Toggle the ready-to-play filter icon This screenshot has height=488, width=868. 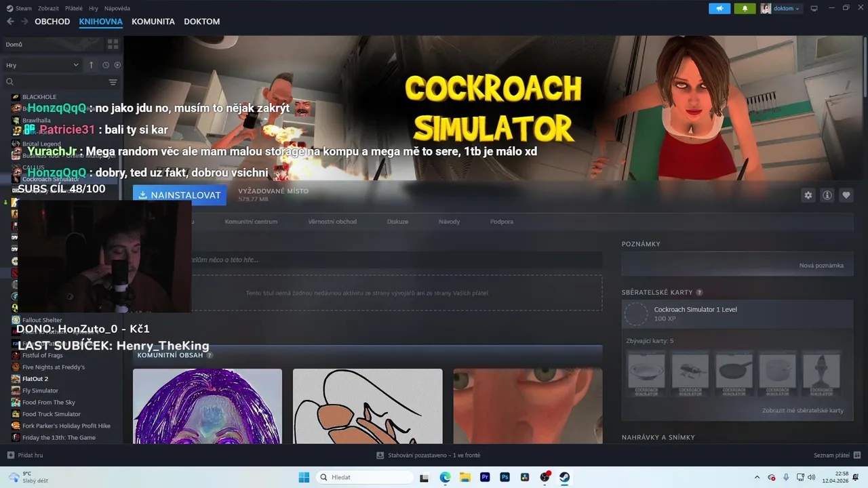coord(117,65)
